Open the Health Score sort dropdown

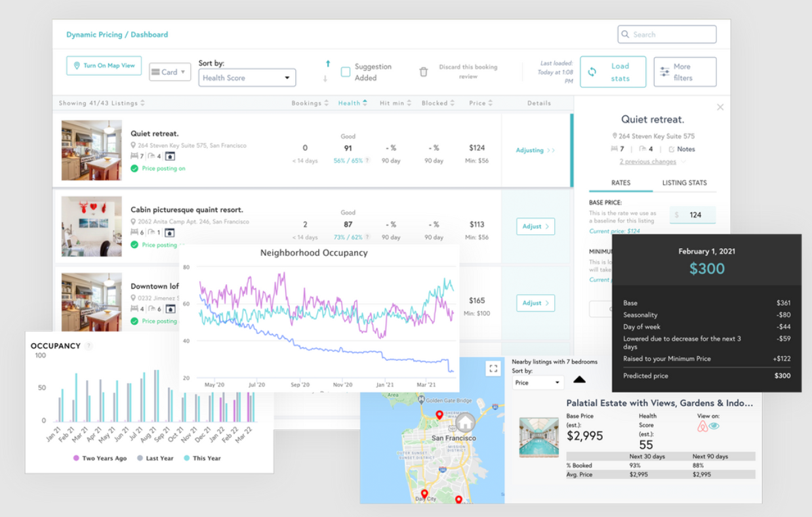point(247,78)
